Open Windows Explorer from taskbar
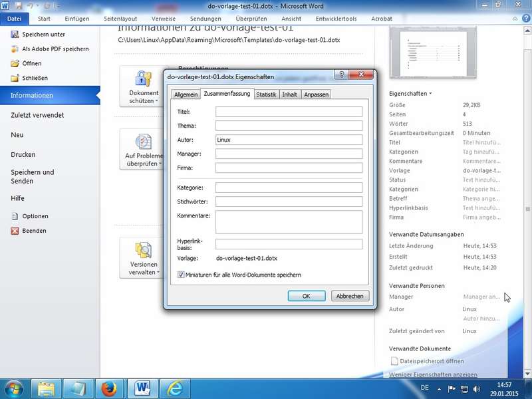532x399 pixels. click(x=46, y=389)
